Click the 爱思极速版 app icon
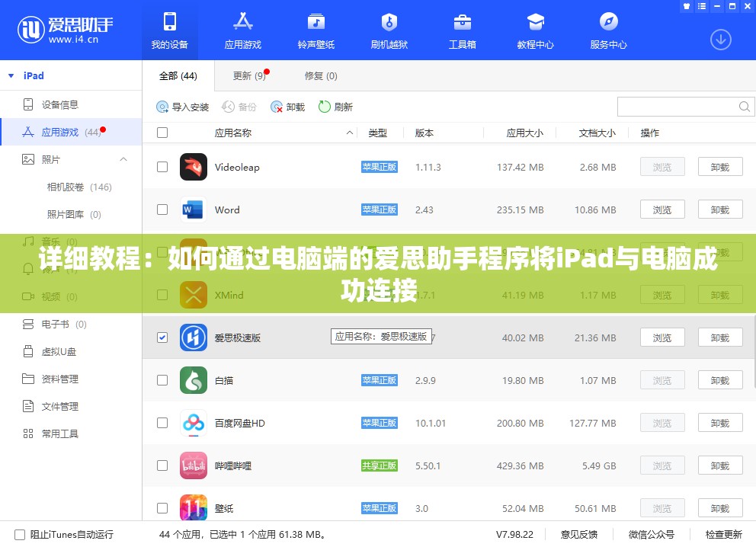Image resolution: width=756 pixels, height=547 pixels. (194, 337)
